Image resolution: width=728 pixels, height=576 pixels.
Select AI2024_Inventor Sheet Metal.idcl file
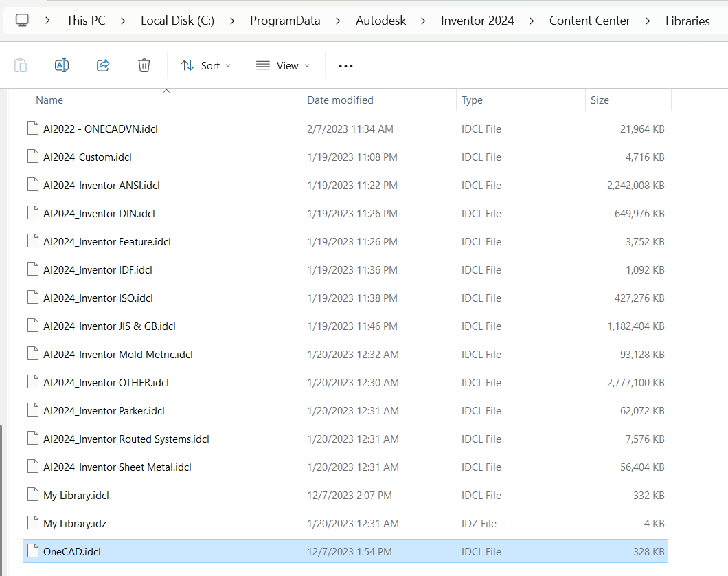(x=117, y=467)
